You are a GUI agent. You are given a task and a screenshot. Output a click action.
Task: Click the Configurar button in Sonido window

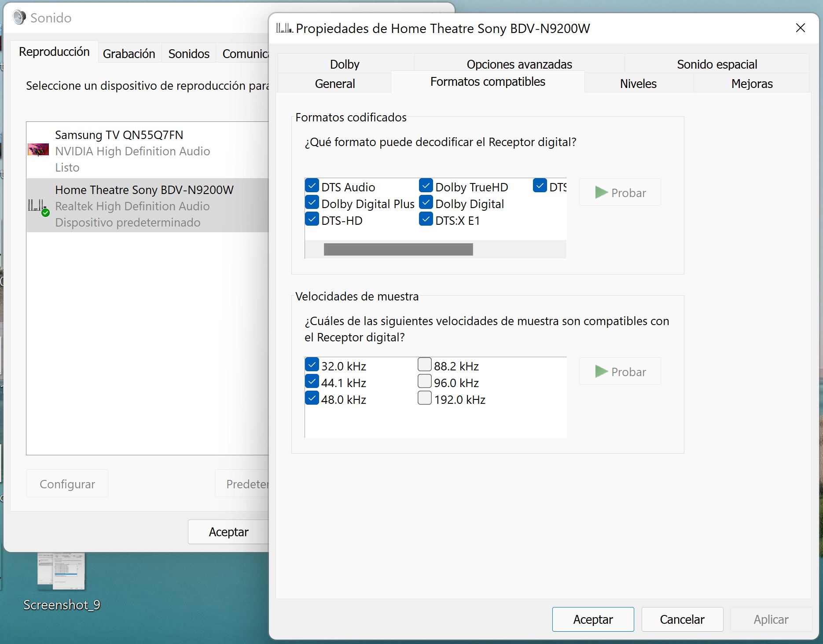(x=67, y=483)
